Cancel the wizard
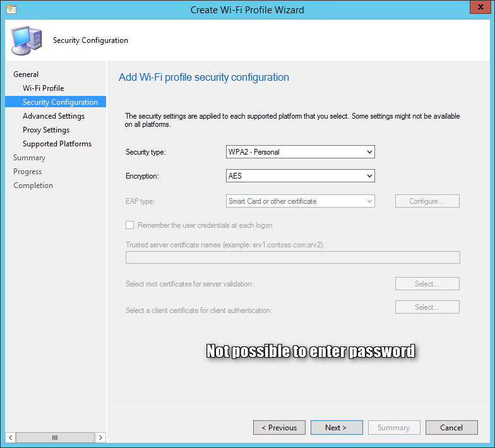The width and height of the screenshot is (495, 448). (x=451, y=427)
